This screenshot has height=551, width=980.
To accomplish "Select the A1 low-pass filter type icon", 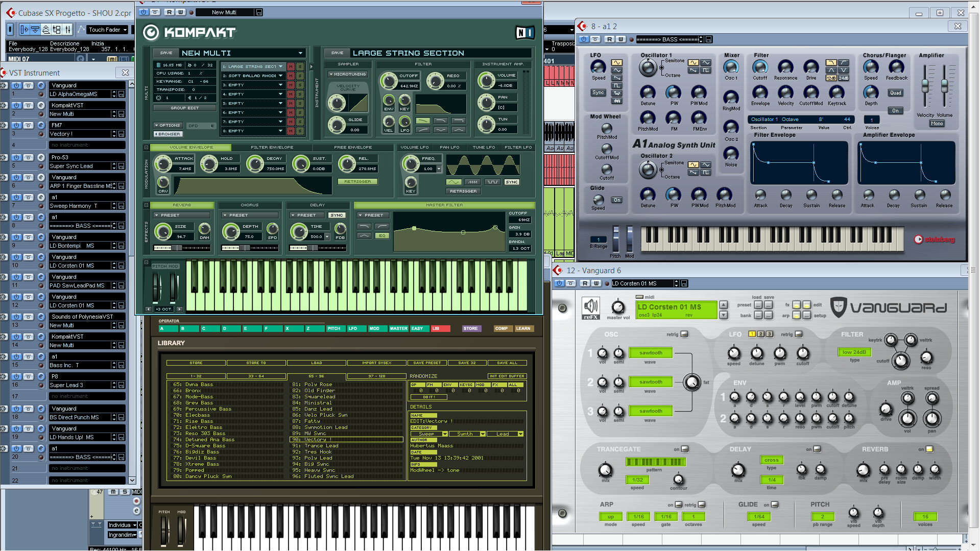I will [831, 63].
